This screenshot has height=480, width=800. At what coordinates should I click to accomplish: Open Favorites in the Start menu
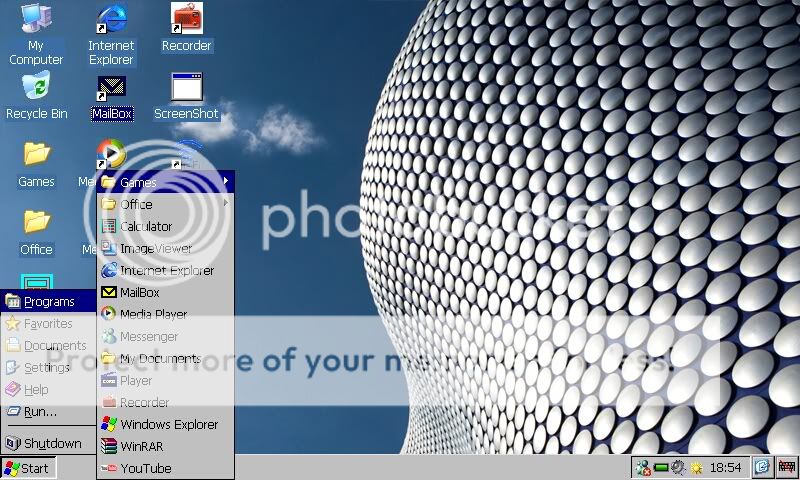48,323
